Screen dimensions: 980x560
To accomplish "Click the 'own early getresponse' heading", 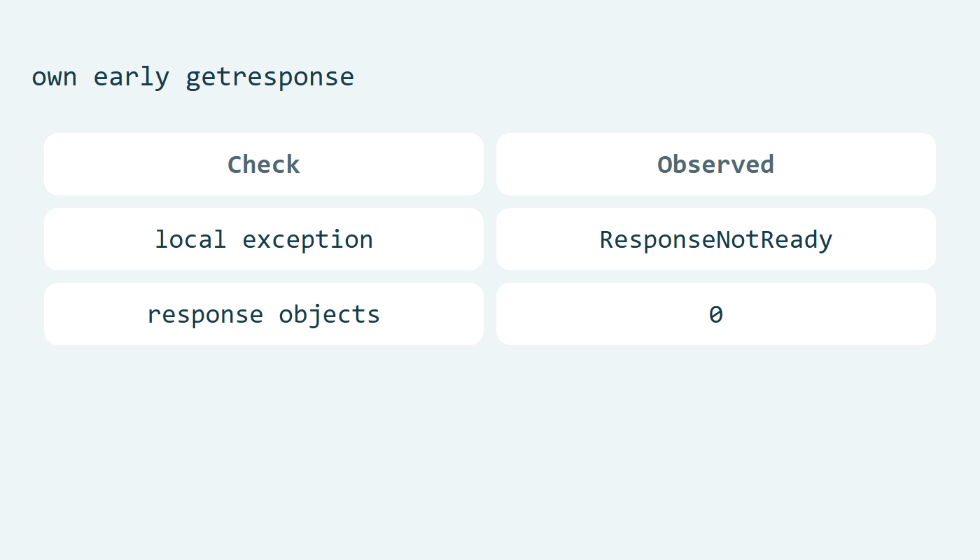I will pos(193,77).
